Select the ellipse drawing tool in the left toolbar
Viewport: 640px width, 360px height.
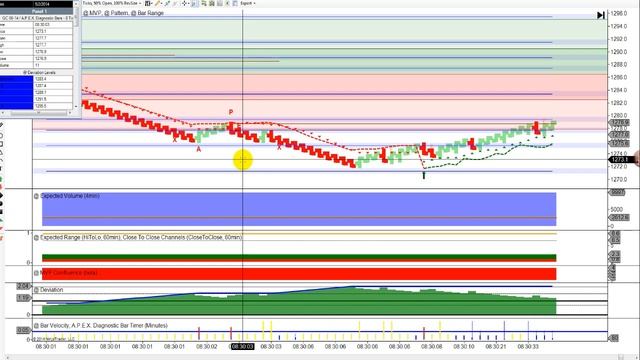click(x=1, y=135)
